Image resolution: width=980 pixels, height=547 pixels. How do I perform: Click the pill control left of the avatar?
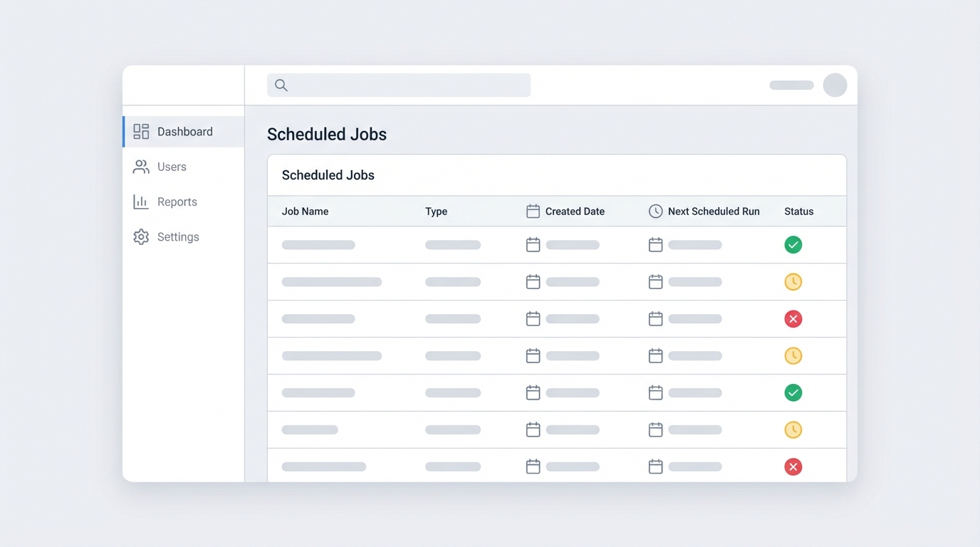pyautogui.click(x=791, y=85)
